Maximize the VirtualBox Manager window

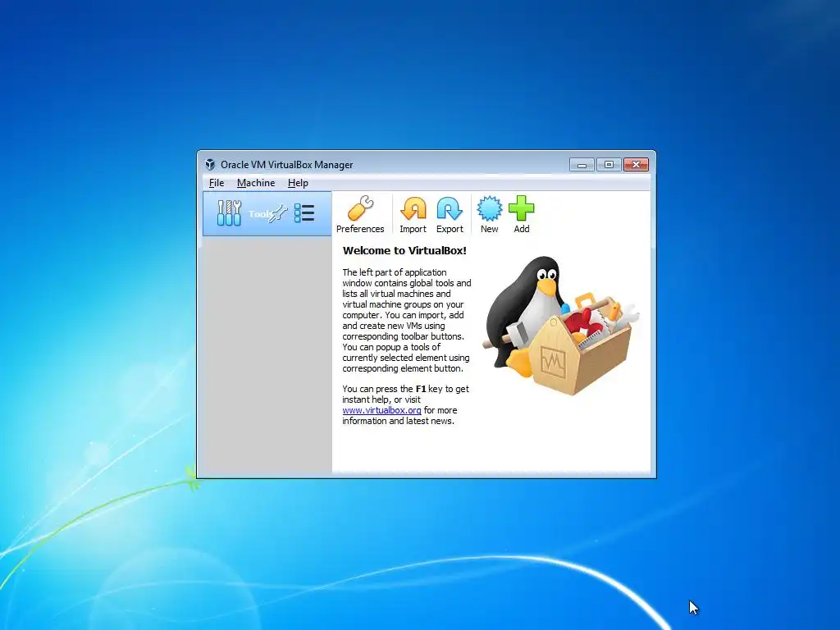click(x=609, y=164)
